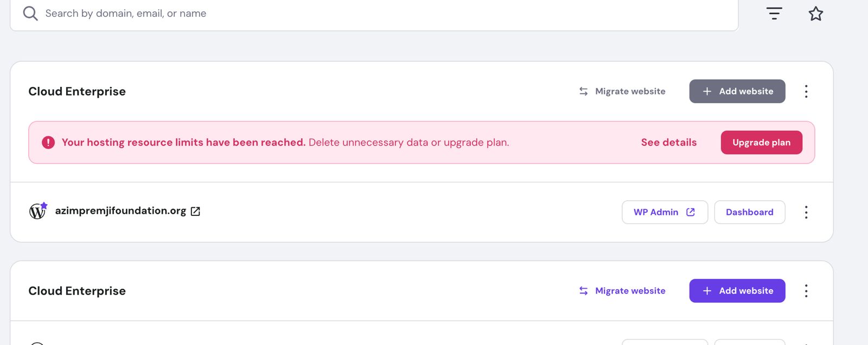Click the red exclamation alert icon
Viewport: 868px width, 345px height.
[48, 143]
